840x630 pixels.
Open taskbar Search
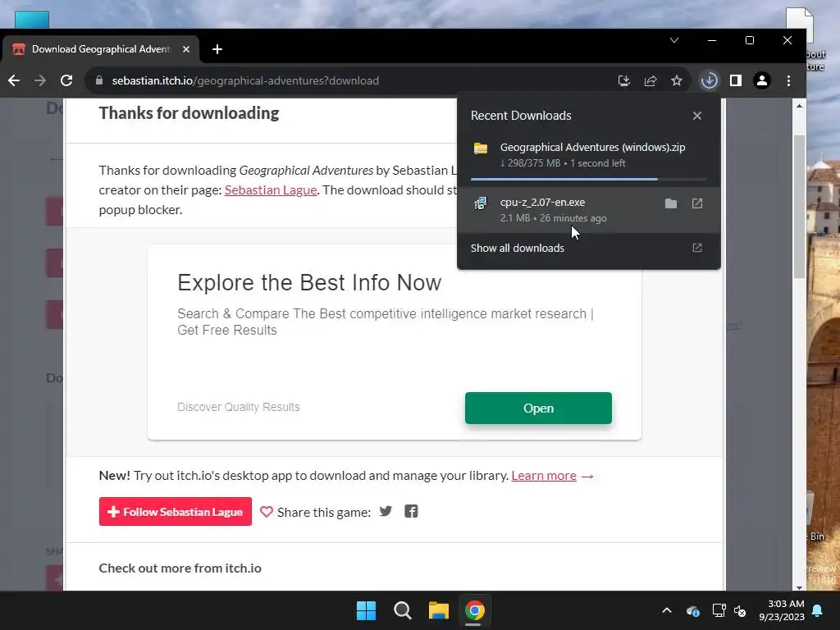click(402, 610)
